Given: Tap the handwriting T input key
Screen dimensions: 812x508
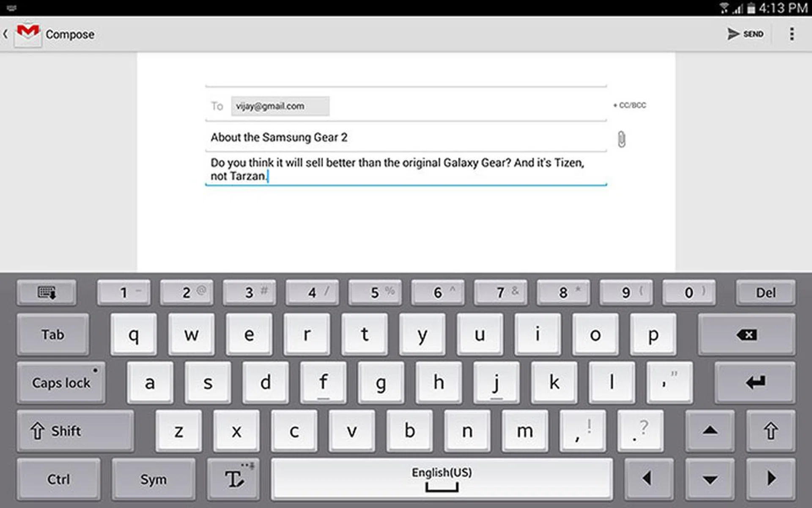Looking at the screenshot, I should [x=233, y=479].
